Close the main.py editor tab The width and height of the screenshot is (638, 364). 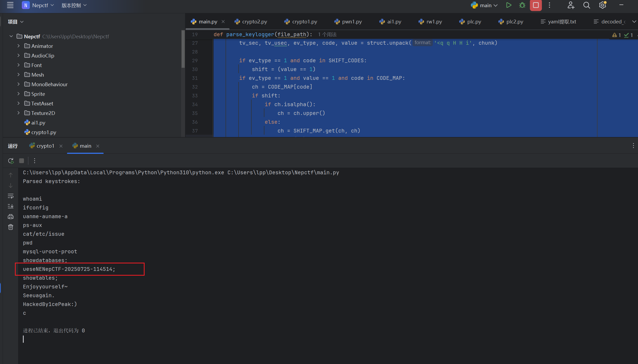223,22
